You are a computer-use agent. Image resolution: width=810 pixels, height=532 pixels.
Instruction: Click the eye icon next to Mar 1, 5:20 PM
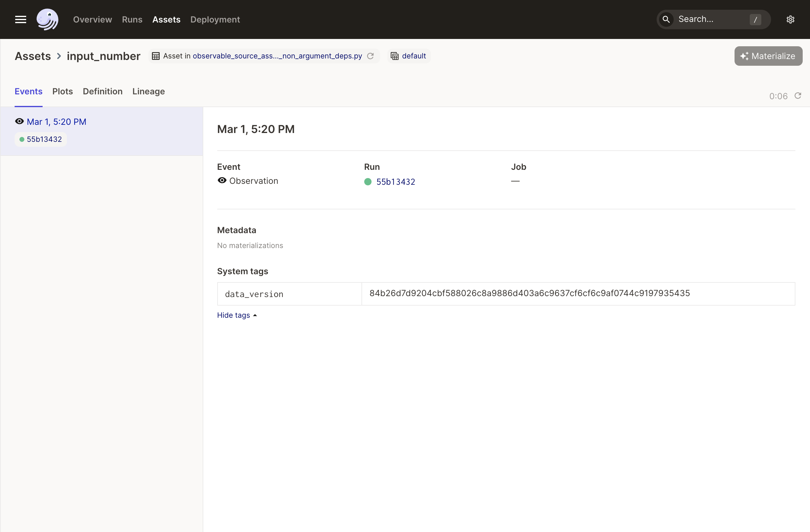pyautogui.click(x=19, y=121)
